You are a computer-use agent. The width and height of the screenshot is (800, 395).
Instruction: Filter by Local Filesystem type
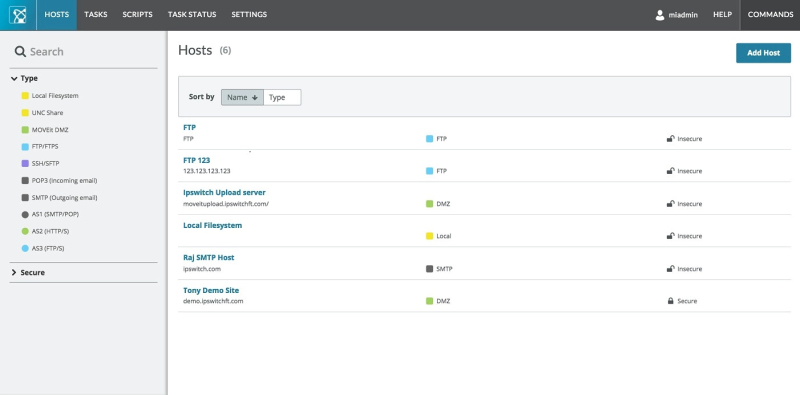point(50,95)
